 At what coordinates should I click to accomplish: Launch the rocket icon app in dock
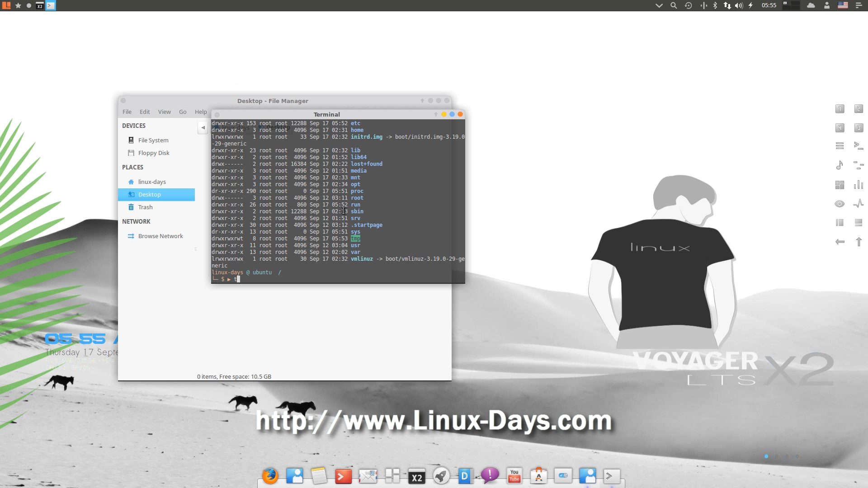click(441, 476)
